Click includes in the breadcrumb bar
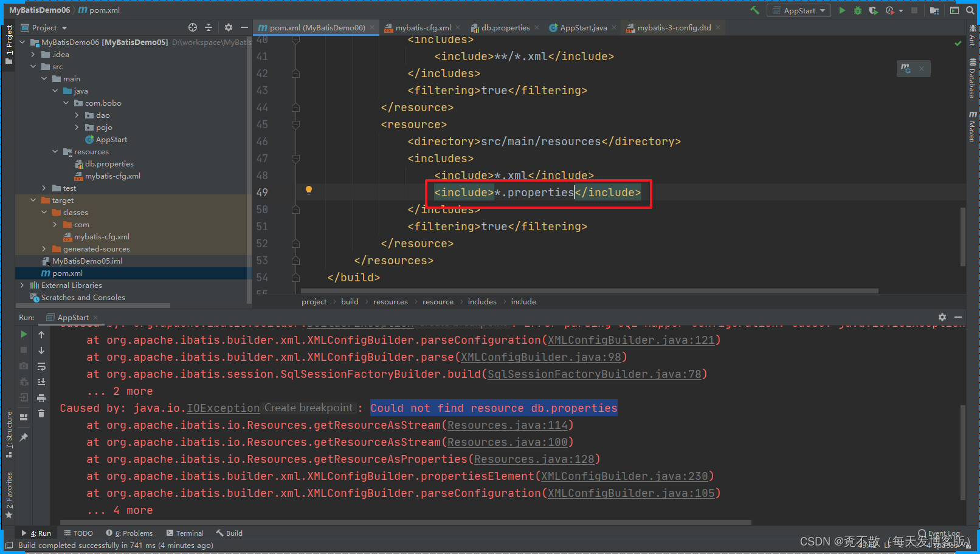 (482, 301)
